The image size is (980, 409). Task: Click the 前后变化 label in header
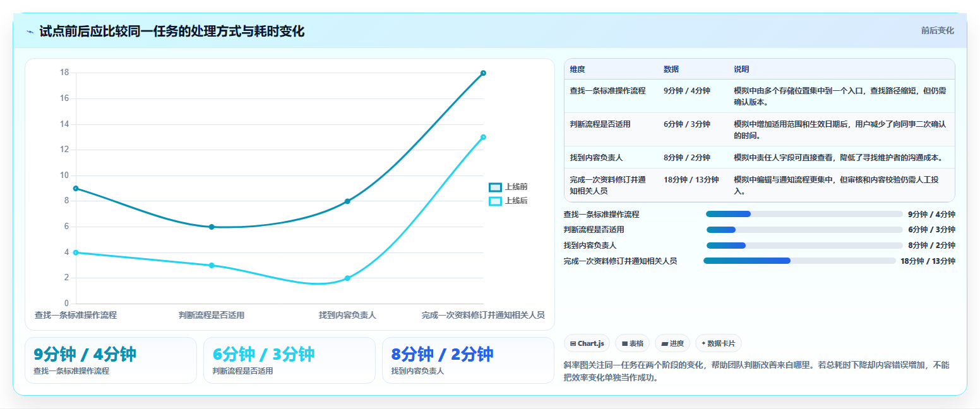[x=937, y=30]
